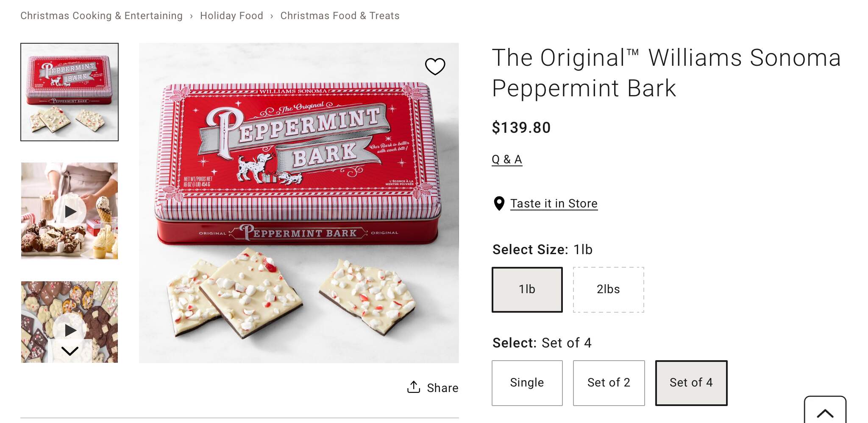Click the location pin icon
868x423 pixels.
[x=499, y=204]
